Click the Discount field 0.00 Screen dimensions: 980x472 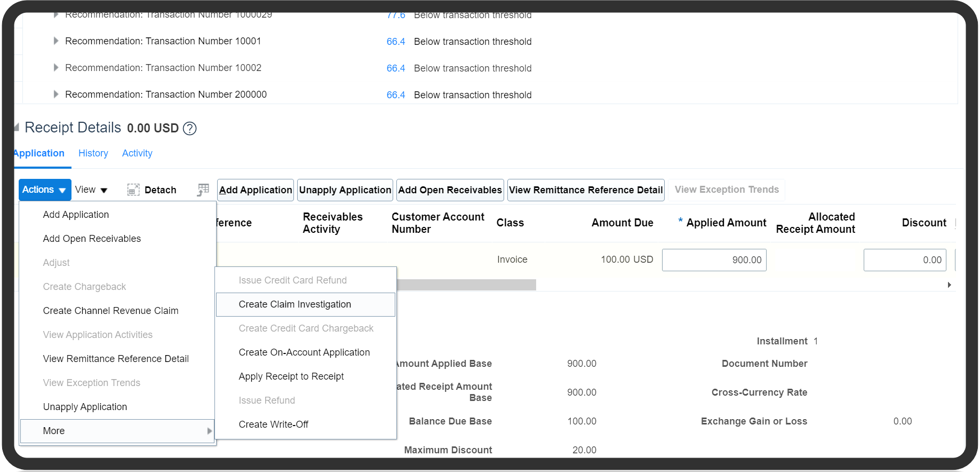pyautogui.click(x=905, y=260)
